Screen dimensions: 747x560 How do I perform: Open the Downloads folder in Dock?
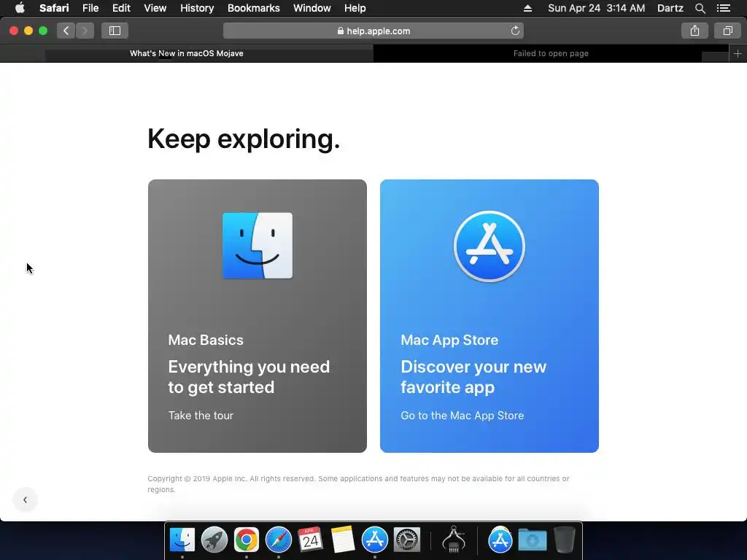[x=532, y=540]
